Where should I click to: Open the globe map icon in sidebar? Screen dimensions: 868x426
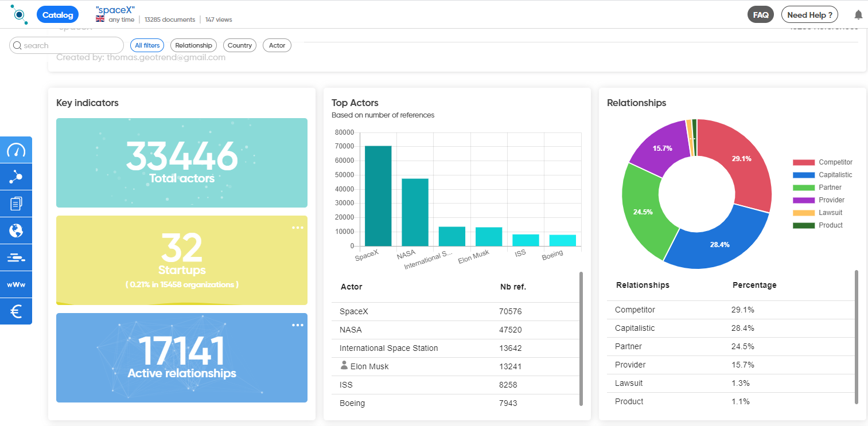tap(16, 230)
